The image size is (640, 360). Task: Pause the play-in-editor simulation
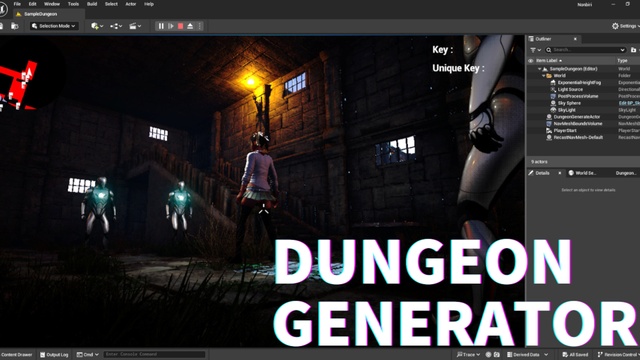click(161, 26)
